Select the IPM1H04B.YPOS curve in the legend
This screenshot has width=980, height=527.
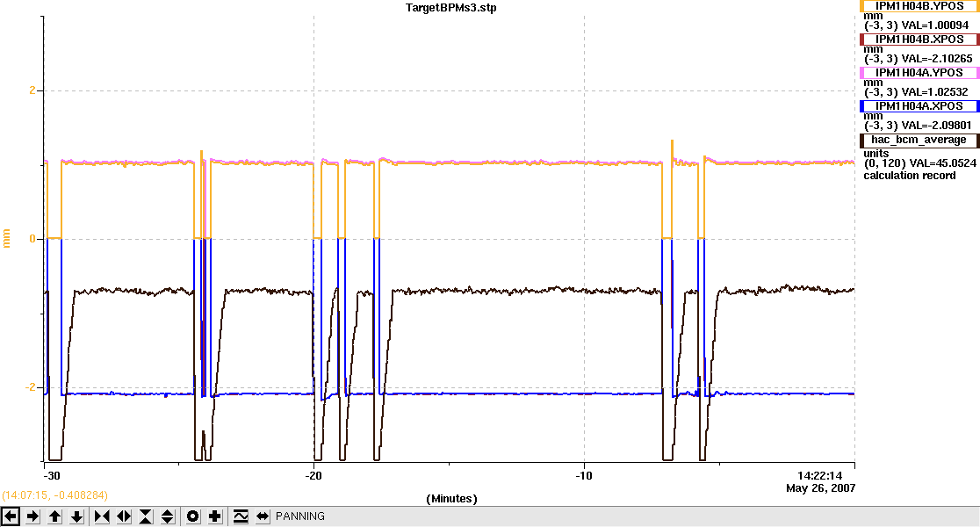tap(919, 5)
